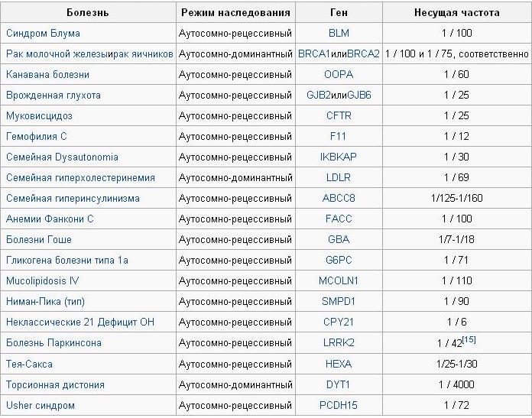Follow the Канавана болезни link
Image resolution: width=532 pixels, height=418 pixels.
tap(47, 75)
